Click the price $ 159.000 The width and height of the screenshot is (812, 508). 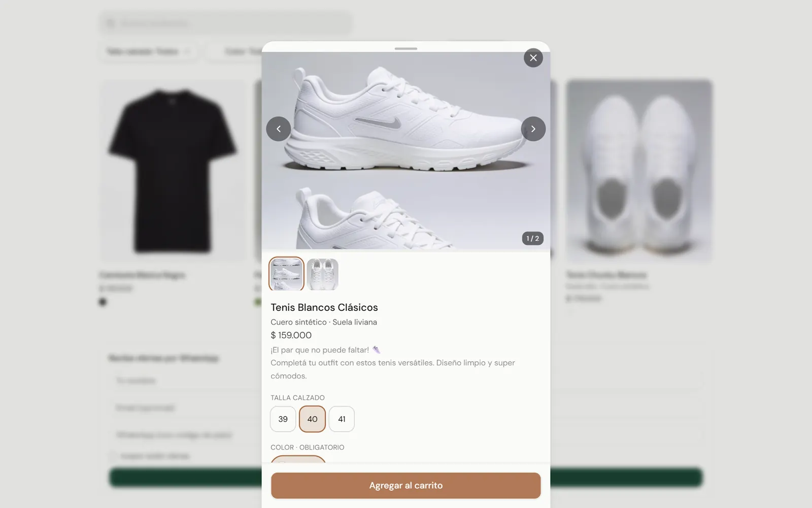[291, 335]
